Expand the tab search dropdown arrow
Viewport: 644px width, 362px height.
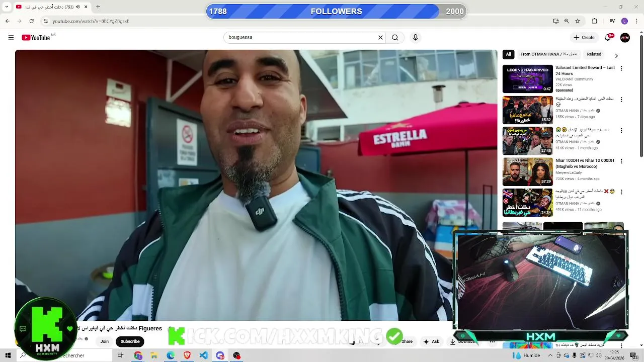tap(7, 7)
